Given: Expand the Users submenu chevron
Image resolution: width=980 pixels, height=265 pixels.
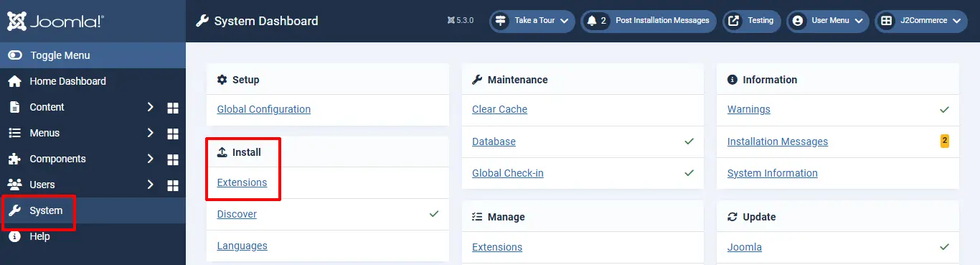Looking at the screenshot, I should click(x=151, y=185).
